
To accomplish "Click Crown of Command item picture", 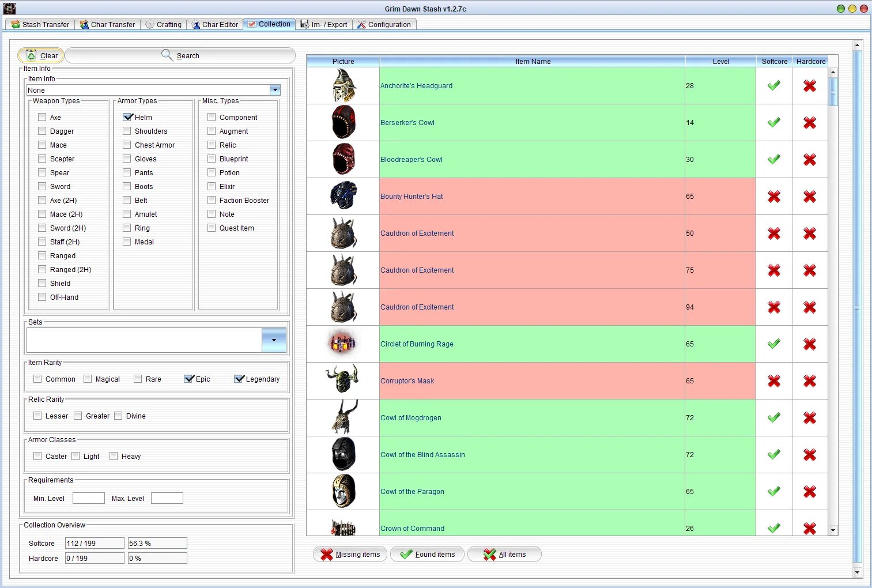I will tap(343, 527).
